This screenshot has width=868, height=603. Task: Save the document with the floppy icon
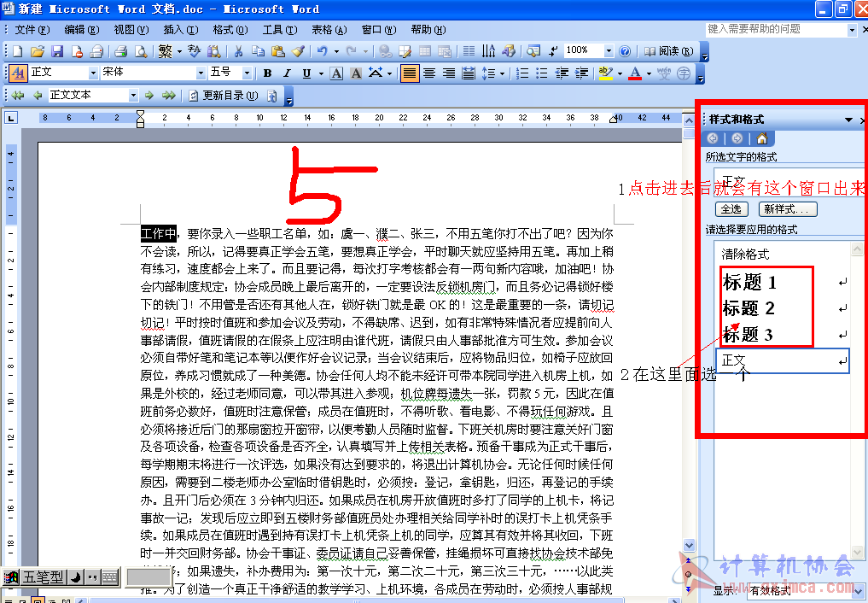[x=57, y=51]
